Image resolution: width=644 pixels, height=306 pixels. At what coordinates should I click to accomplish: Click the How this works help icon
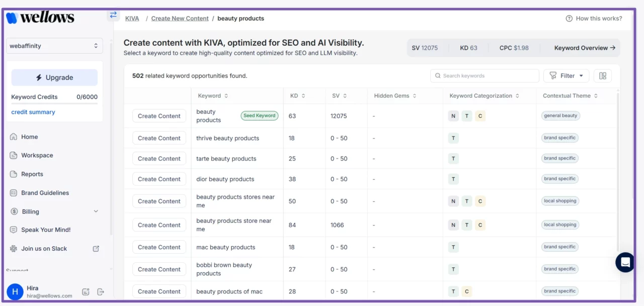(x=569, y=19)
